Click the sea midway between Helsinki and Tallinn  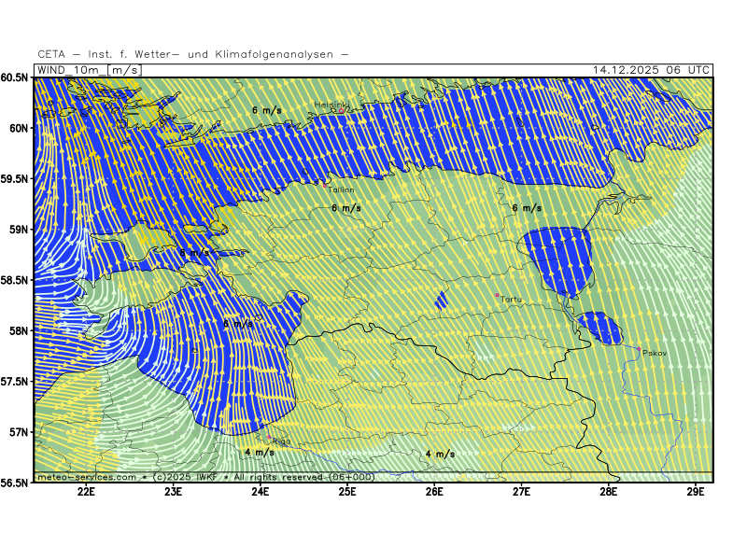click(x=333, y=147)
